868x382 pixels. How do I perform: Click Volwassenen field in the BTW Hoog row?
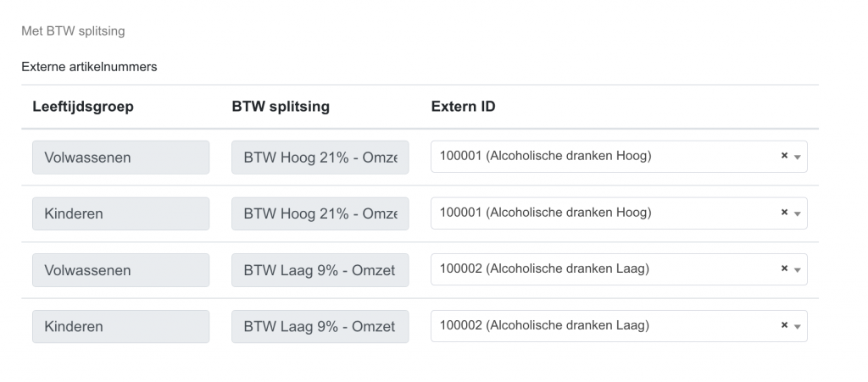(x=120, y=158)
